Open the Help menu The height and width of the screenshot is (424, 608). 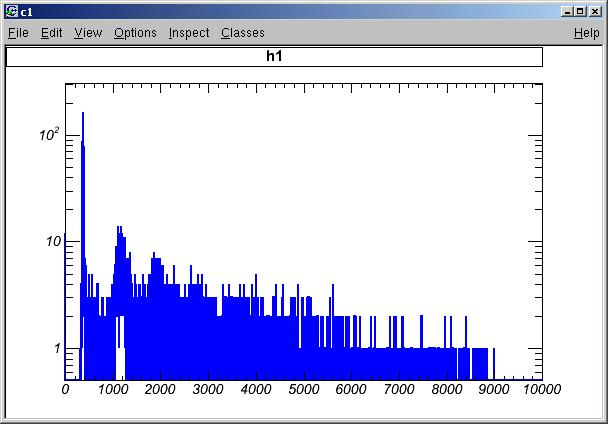coord(587,33)
